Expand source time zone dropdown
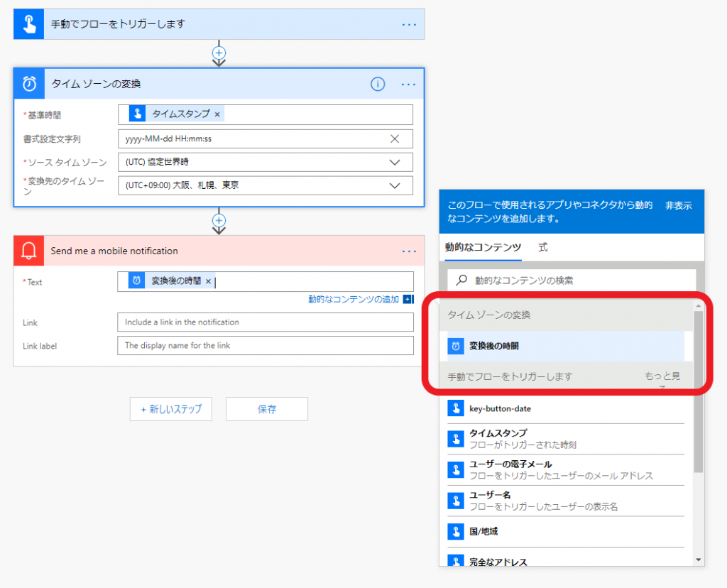 395,163
